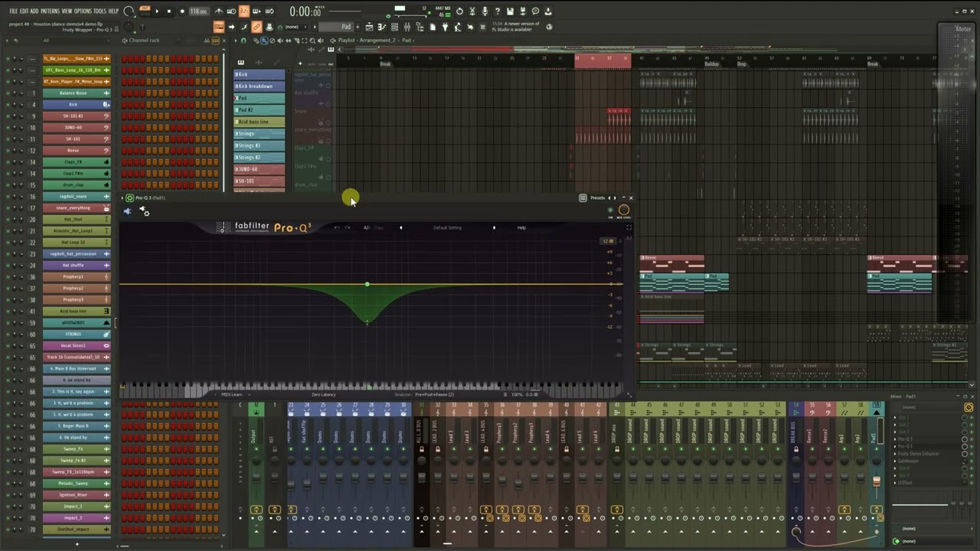
Task: Select JUNO-60 pattern in picker
Action: pos(260,169)
